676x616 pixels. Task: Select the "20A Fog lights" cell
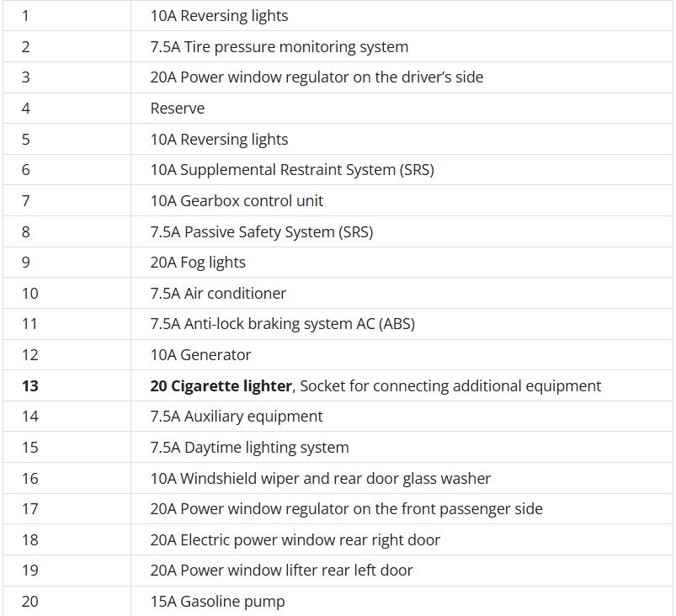click(198, 263)
